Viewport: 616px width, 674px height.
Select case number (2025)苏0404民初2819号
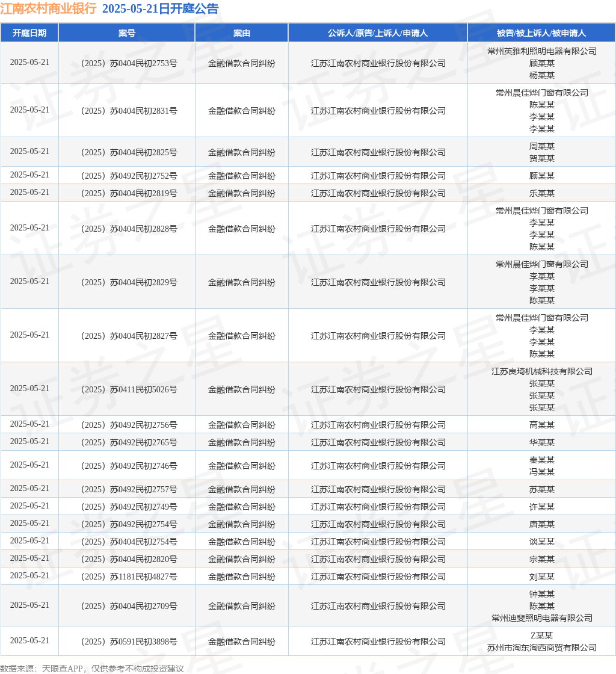(x=129, y=193)
